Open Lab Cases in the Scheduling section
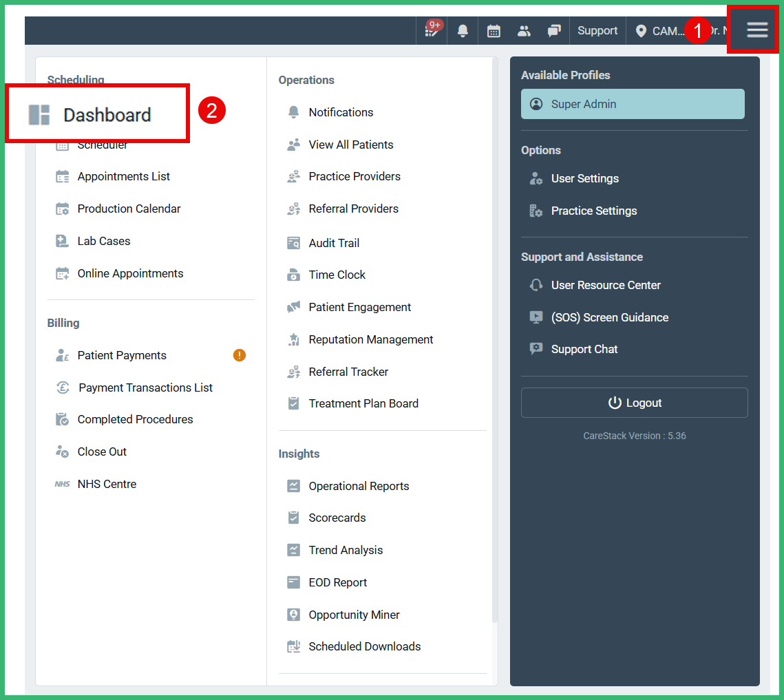Image resolution: width=784 pixels, height=700 pixels. (103, 241)
